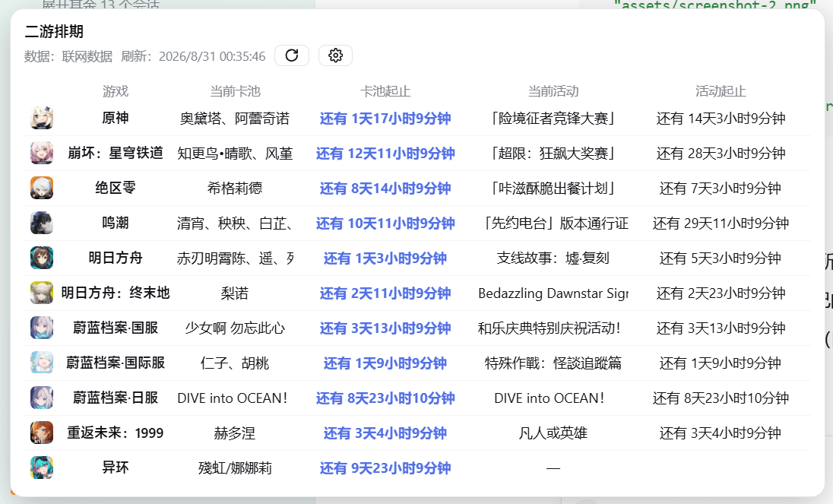The width and height of the screenshot is (833, 504).
Task: Click the 卡池起止 column header
Action: coord(385,91)
